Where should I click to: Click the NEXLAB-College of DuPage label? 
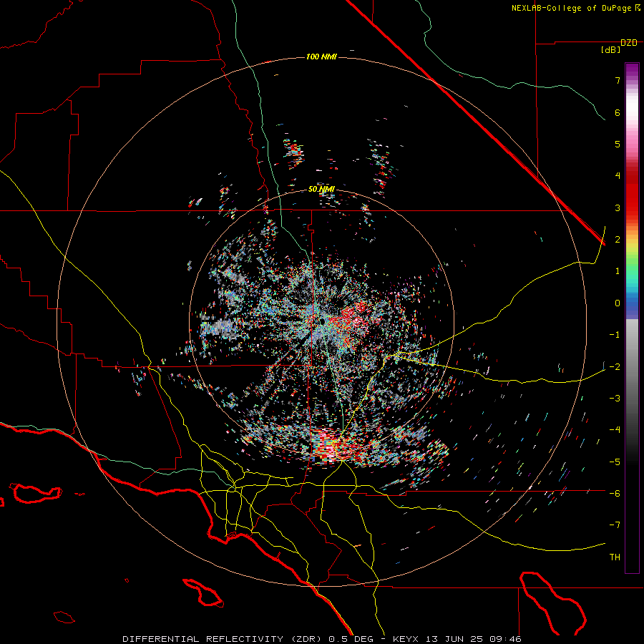[576, 8]
